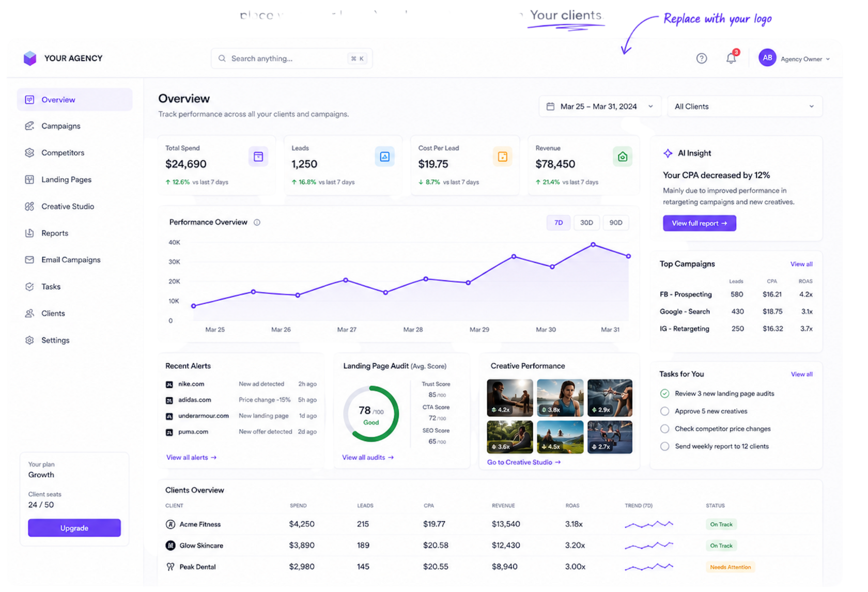Viewport: 868px width, 592px height.
Task: Click the search magnifier icon
Action: click(x=222, y=58)
